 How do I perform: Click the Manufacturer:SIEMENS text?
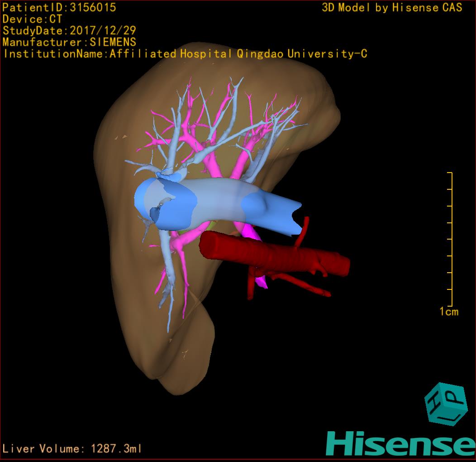point(69,42)
